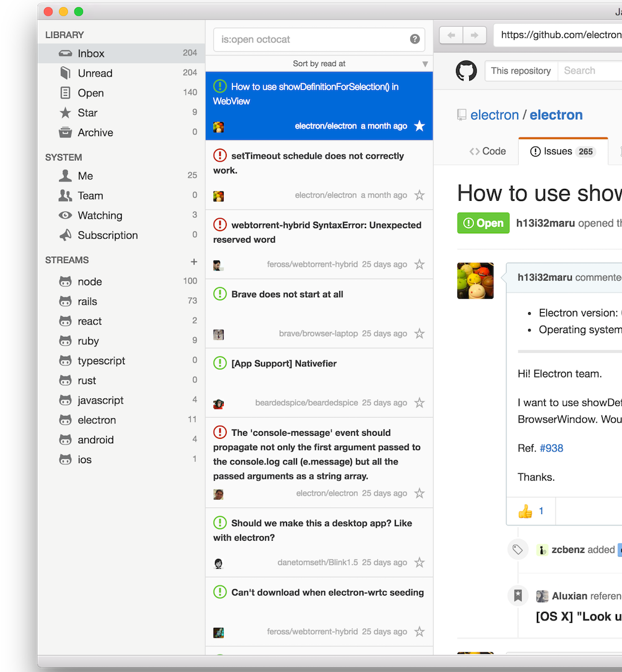Select the Open library filter
The image size is (622, 672).
click(x=121, y=93)
